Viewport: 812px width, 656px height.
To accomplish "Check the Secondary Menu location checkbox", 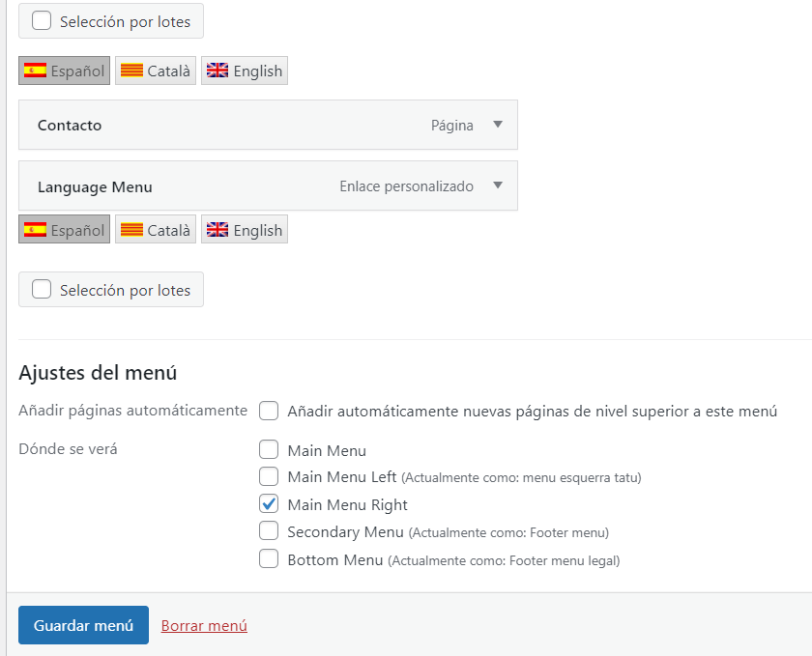I will [x=269, y=530].
